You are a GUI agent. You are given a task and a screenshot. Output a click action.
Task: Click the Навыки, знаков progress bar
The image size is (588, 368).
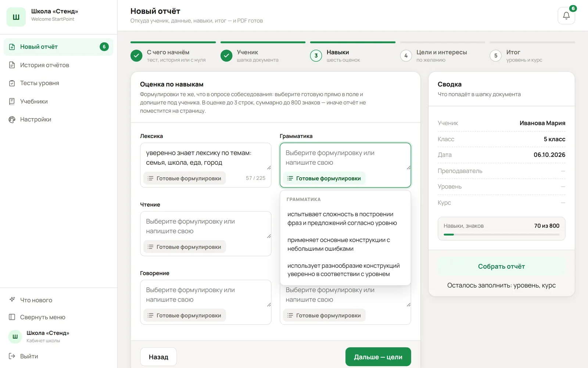point(501,234)
